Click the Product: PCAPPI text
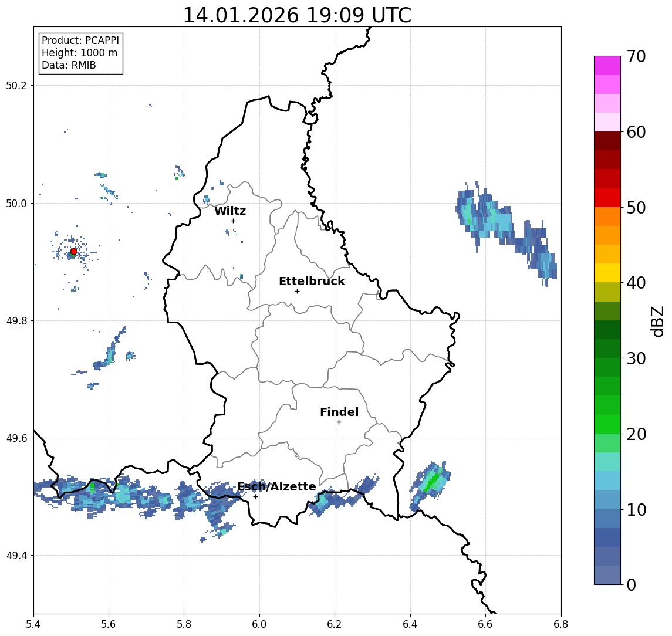 (x=80, y=40)
